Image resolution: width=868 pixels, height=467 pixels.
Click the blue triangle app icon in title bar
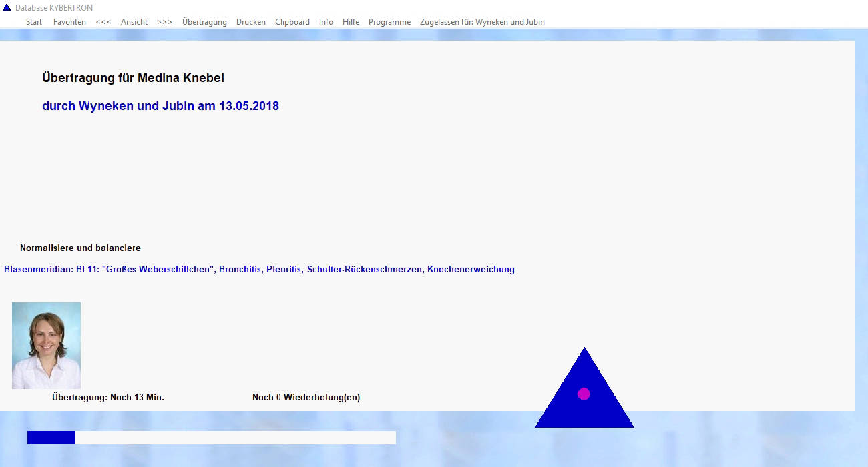click(7, 8)
